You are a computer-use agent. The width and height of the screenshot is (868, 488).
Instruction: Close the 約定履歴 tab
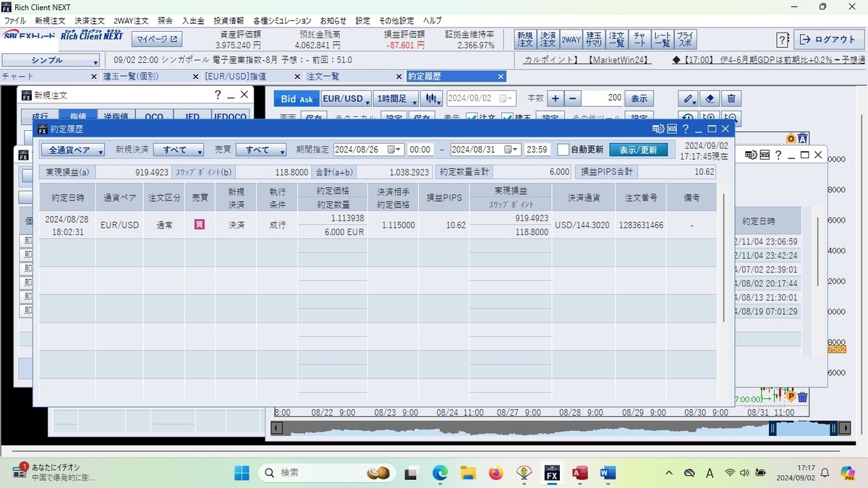(x=501, y=76)
